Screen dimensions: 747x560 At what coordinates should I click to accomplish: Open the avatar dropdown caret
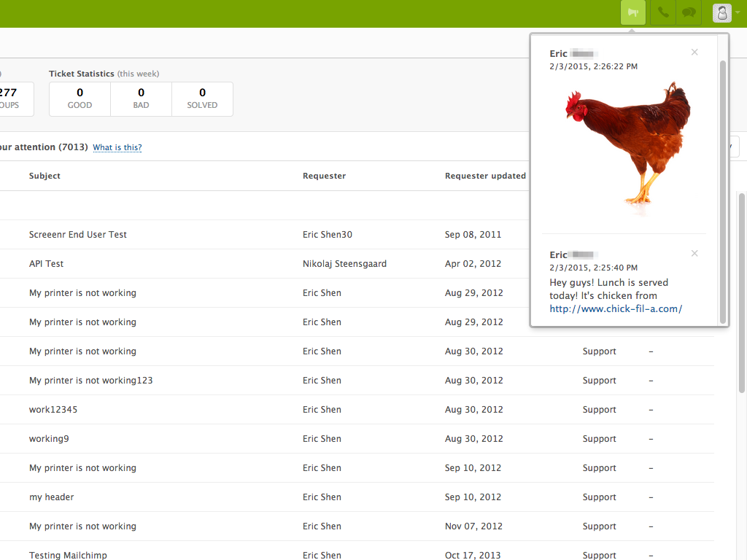(738, 12)
